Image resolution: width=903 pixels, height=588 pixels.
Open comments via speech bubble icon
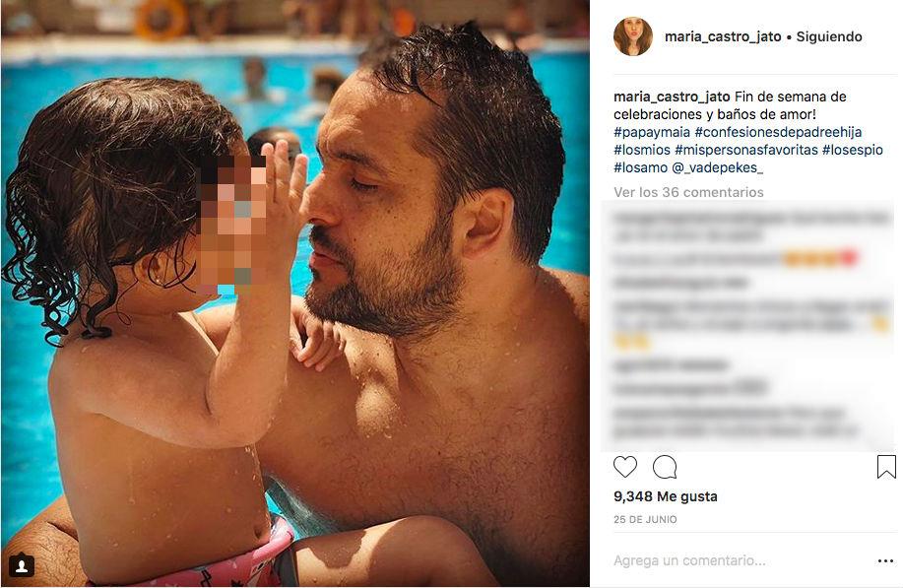click(665, 467)
